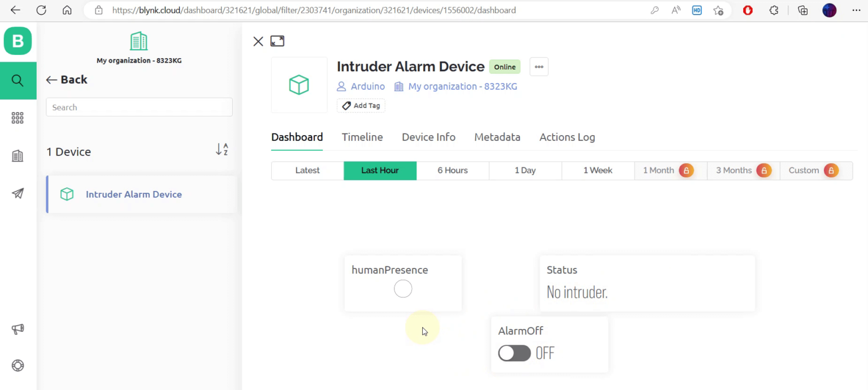Expand the dashboard to fullscreen view

coord(277,41)
